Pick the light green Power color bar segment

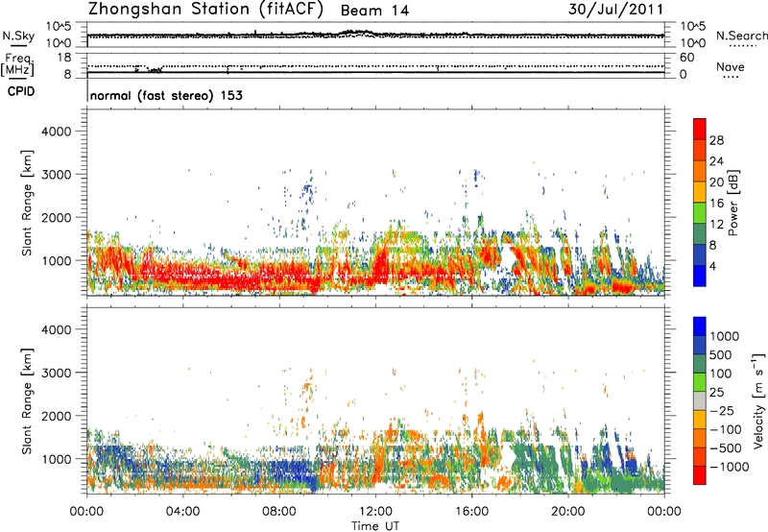[700, 213]
